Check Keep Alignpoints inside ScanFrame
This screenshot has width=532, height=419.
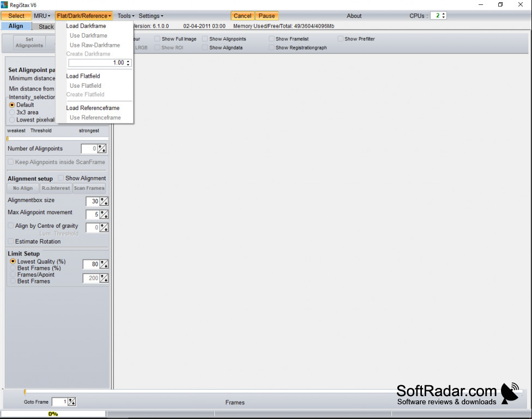(11, 162)
